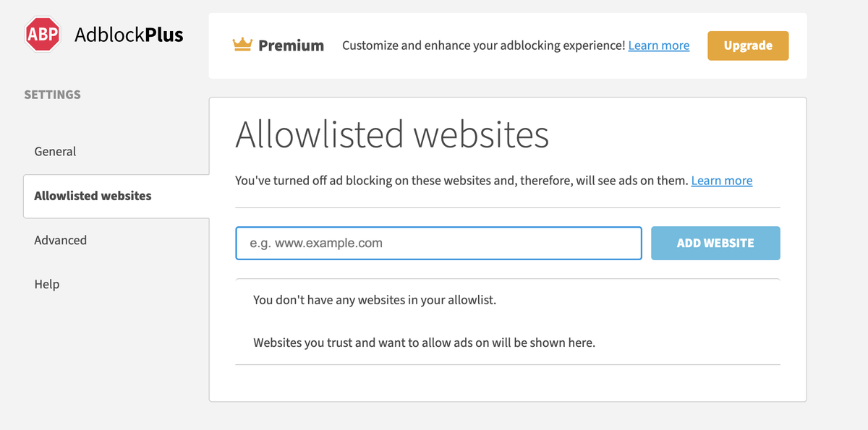Screen dimensions: 868x430
Task: Click the AdblockPlus wordmark
Action: tap(129, 35)
